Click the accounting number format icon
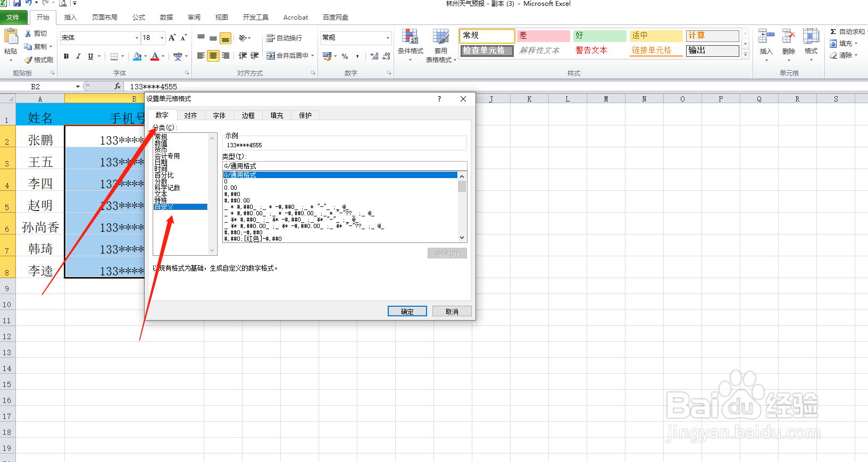 [x=327, y=56]
